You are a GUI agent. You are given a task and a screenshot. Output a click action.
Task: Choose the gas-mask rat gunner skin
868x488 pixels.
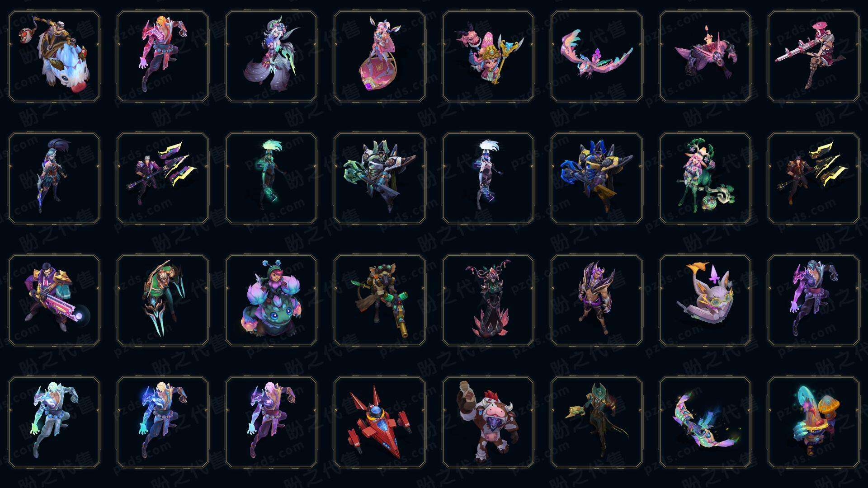point(380,300)
